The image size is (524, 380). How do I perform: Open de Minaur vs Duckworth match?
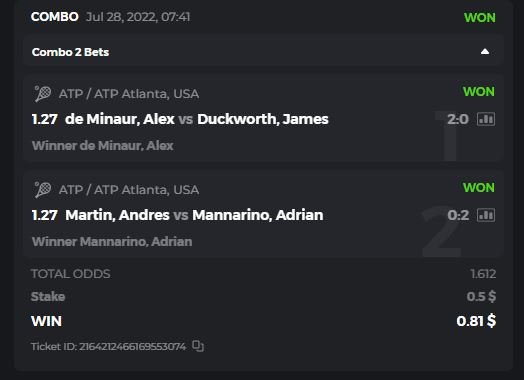[x=196, y=119]
